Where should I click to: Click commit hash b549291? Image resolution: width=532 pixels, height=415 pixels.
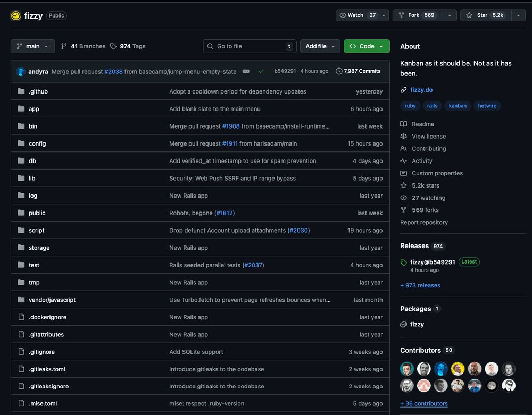[285, 71]
